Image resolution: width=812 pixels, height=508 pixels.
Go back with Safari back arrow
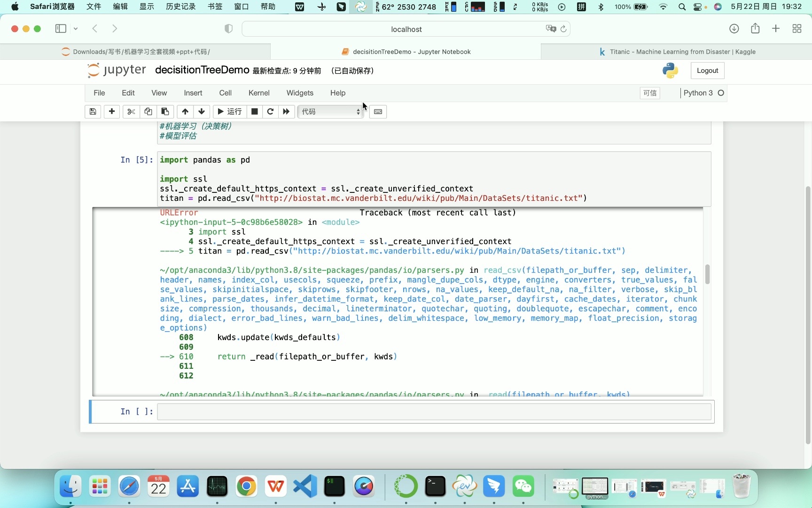point(95,29)
